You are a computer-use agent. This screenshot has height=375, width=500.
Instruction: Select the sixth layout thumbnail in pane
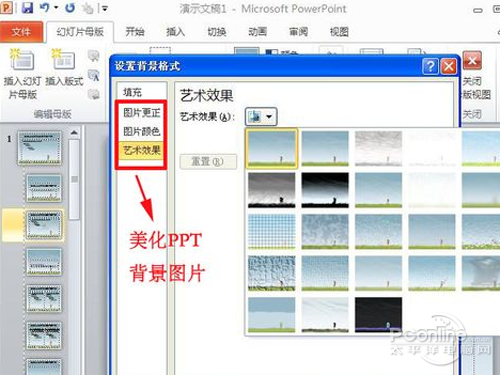tap(44, 335)
